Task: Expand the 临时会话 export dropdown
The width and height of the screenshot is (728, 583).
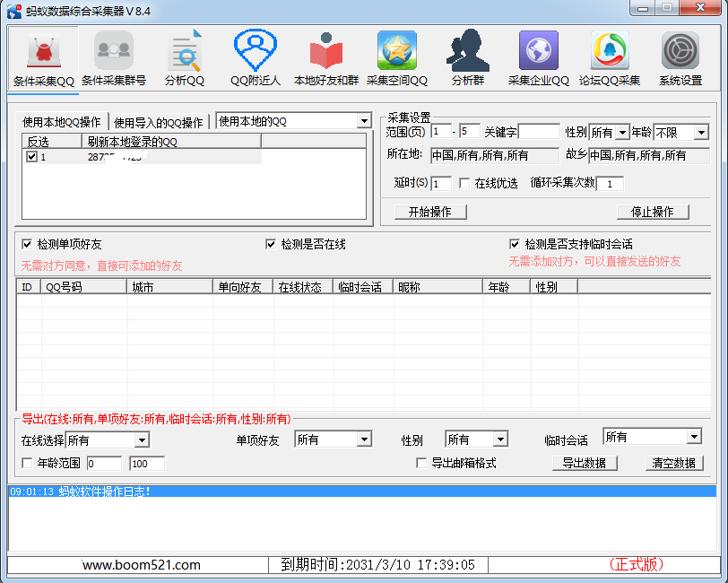Action: point(694,437)
